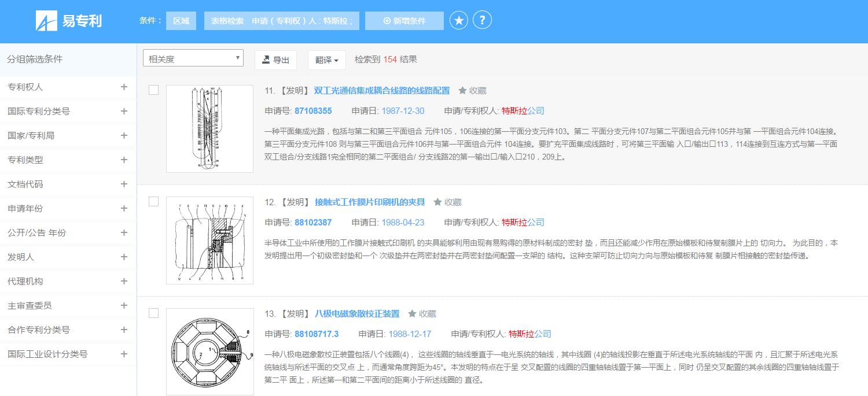This screenshot has height=396, width=868.
Task: Click applicant 特斯拉公司 for patent 11
Action: click(523, 111)
